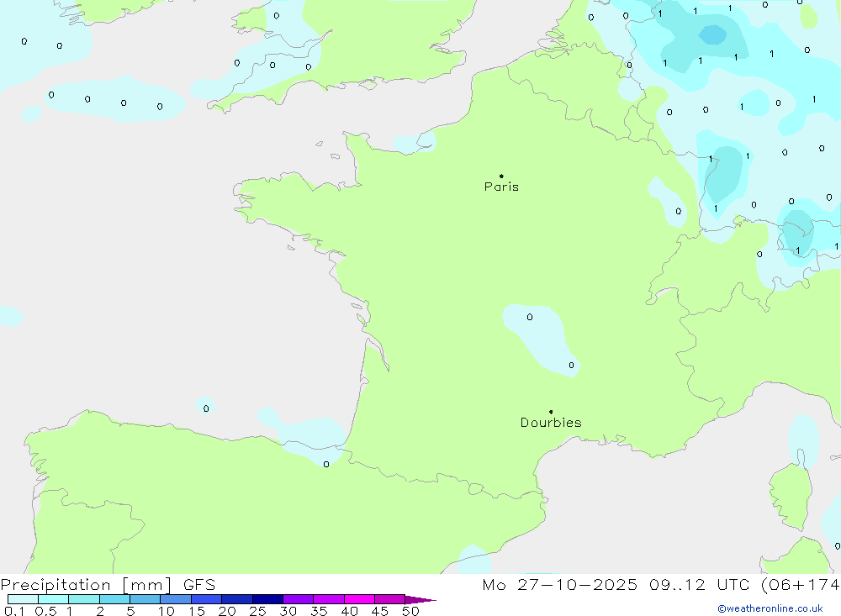Click the 'Precipitation [mm] GFS' title

[108, 584]
